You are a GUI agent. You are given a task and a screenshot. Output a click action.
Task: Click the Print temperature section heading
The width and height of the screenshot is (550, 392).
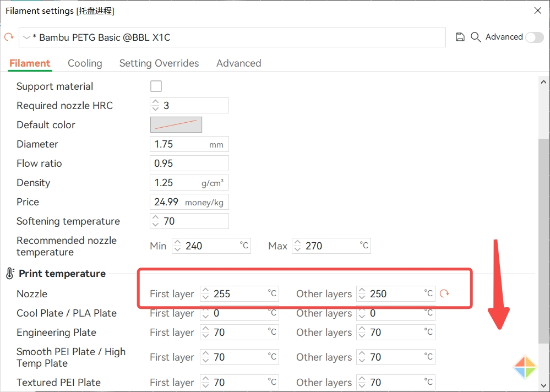tap(62, 274)
